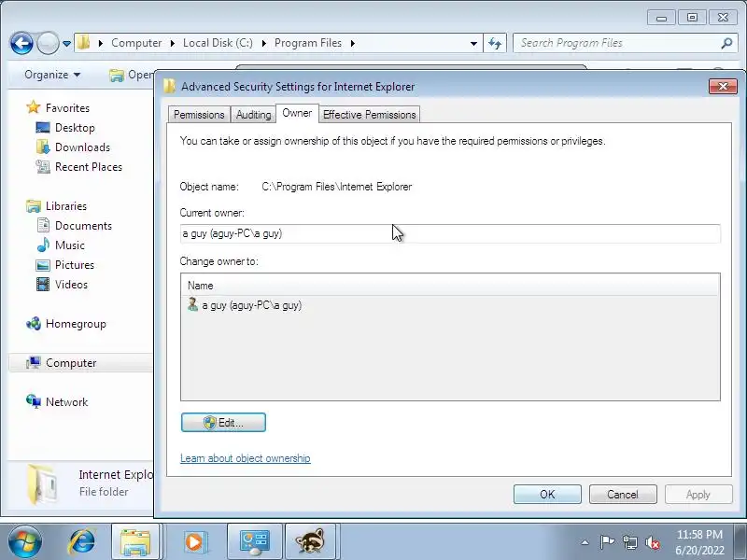The width and height of the screenshot is (747, 560).
Task: Expand the arrow after Local Disk (C:)
Action: (x=263, y=43)
